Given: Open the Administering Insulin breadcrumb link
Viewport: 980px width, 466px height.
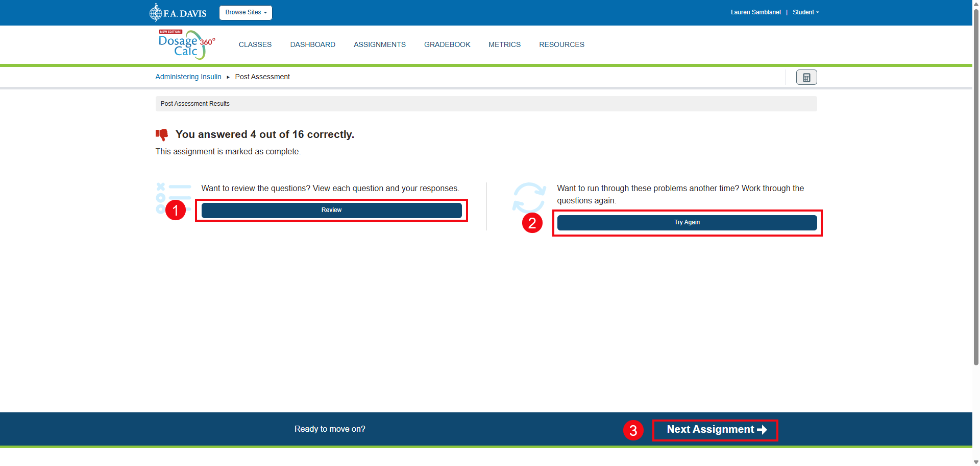Looking at the screenshot, I should point(188,77).
